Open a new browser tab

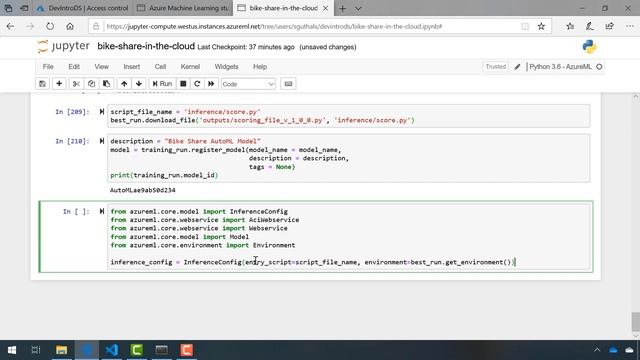[342, 8]
